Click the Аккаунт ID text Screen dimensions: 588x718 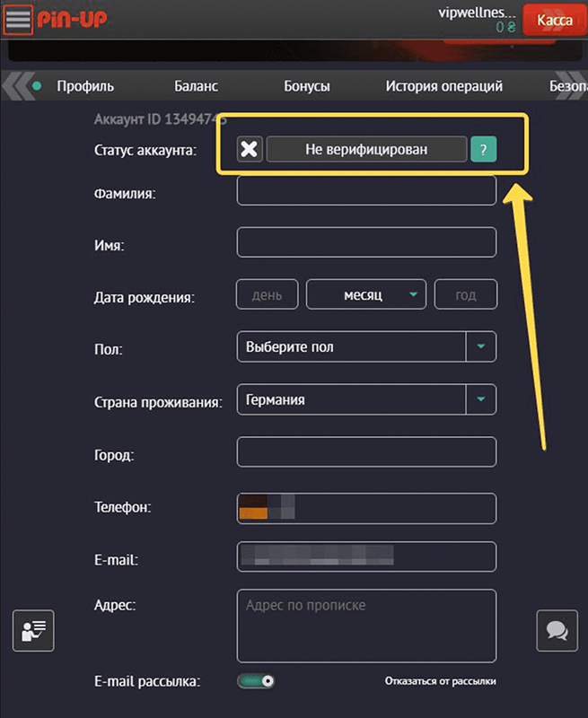click(x=161, y=119)
